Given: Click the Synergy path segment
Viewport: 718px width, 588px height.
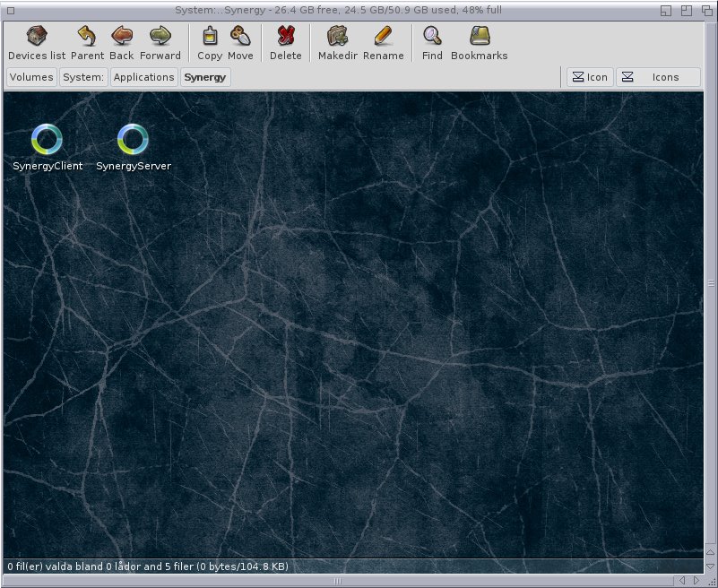Looking at the screenshot, I should click(x=205, y=77).
